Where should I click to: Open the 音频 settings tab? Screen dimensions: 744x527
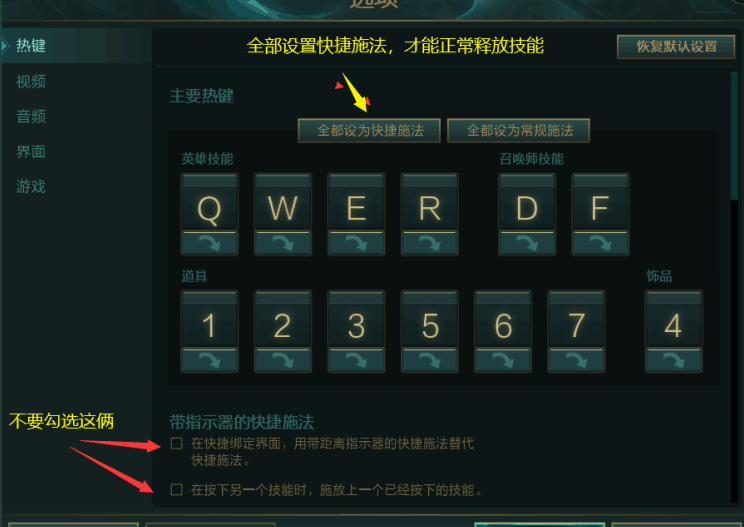pyautogui.click(x=31, y=117)
